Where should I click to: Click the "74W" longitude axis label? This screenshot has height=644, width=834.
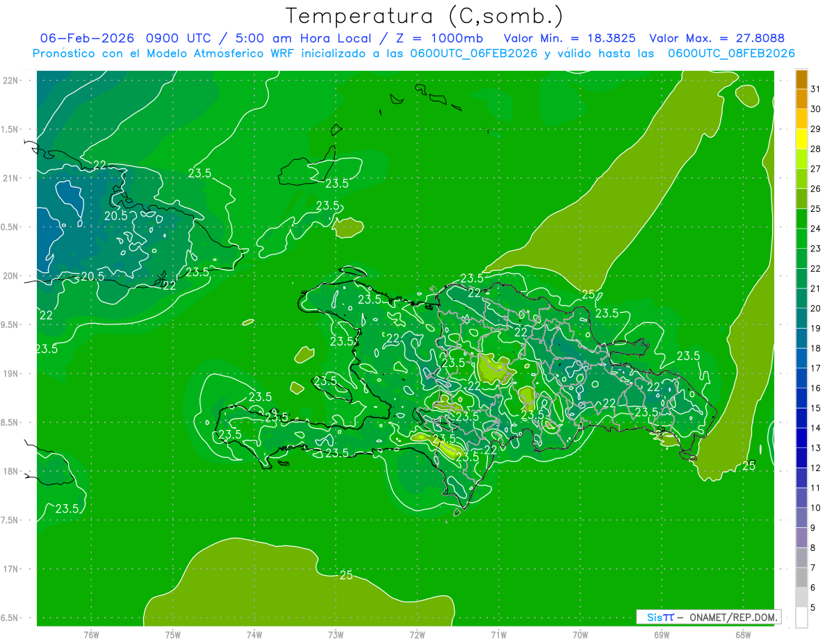click(254, 635)
